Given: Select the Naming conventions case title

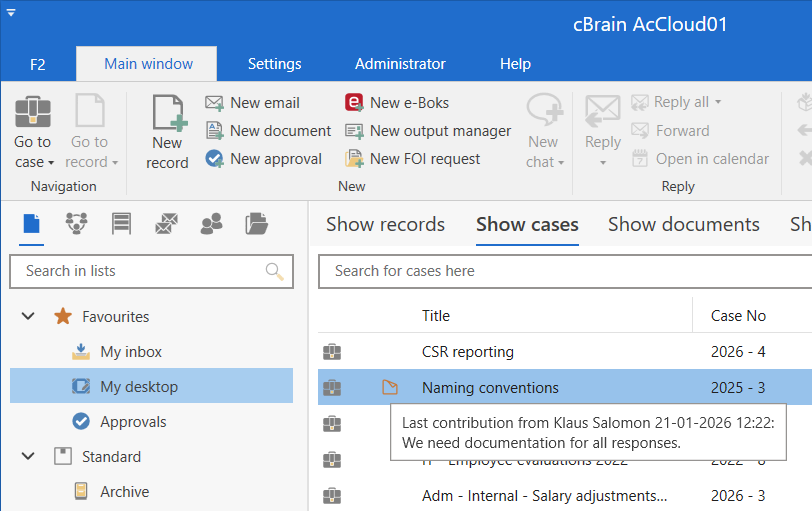Looking at the screenshot, I should (x=490, y=388).
